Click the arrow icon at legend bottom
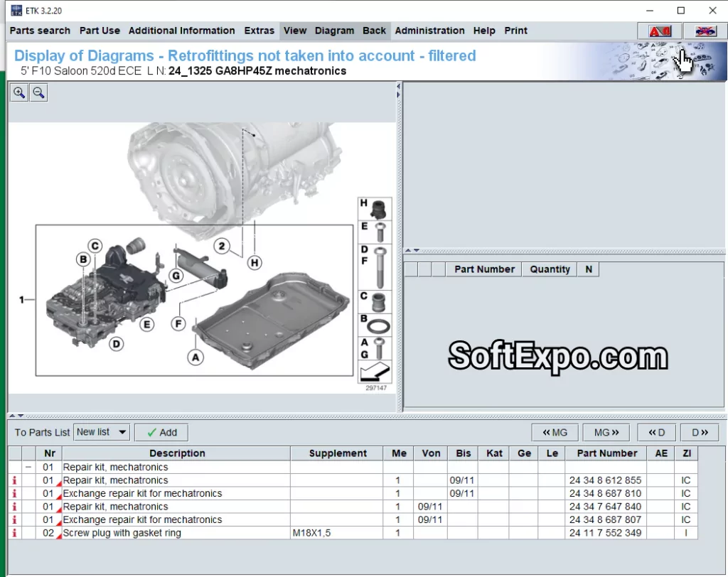 pyautogui.click(x=374, y=372)
